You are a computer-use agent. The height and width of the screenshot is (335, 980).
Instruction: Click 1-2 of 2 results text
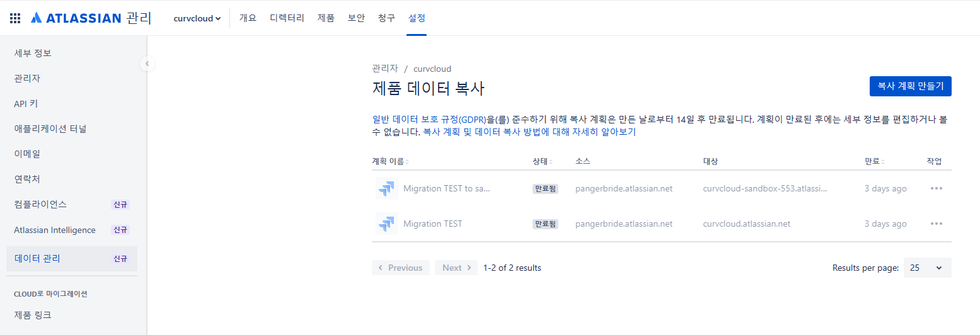coord(512,268)
